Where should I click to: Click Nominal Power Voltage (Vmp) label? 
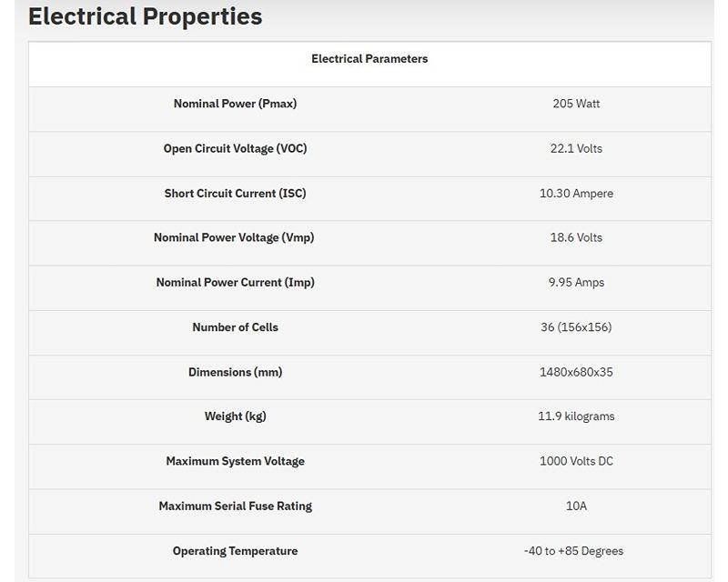point(234,237)
